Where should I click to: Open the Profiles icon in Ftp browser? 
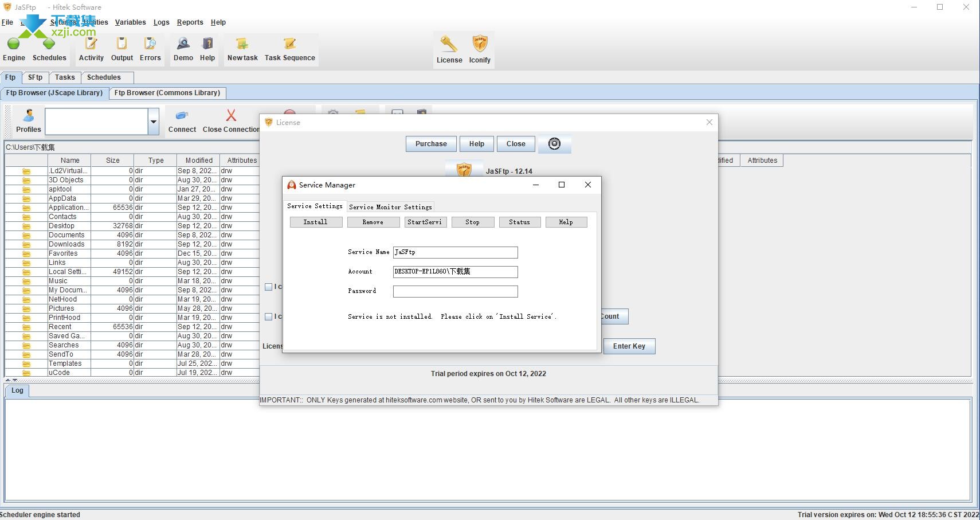pyautogui.click(x=28, y=116)
